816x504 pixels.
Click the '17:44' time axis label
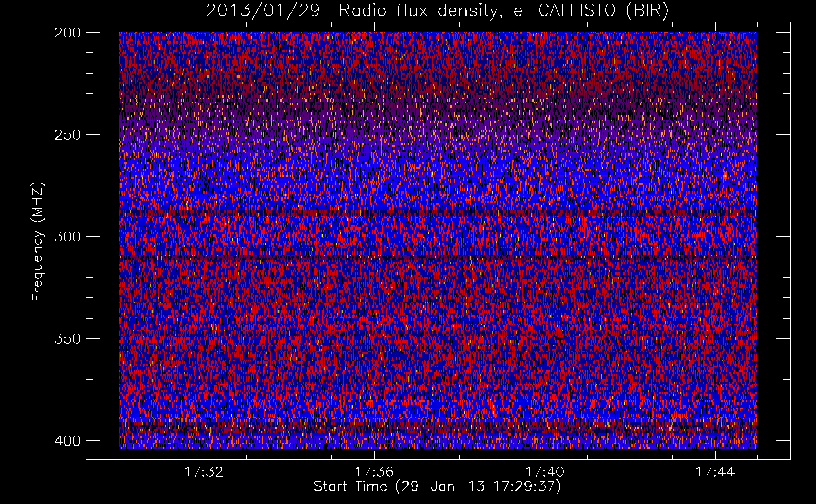coord(715,472)
